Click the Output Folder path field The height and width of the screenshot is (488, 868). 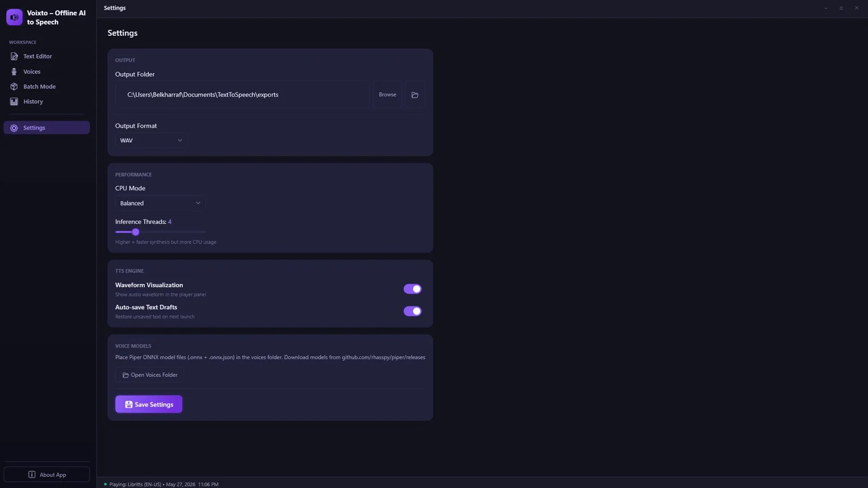(x=242, y=95)
